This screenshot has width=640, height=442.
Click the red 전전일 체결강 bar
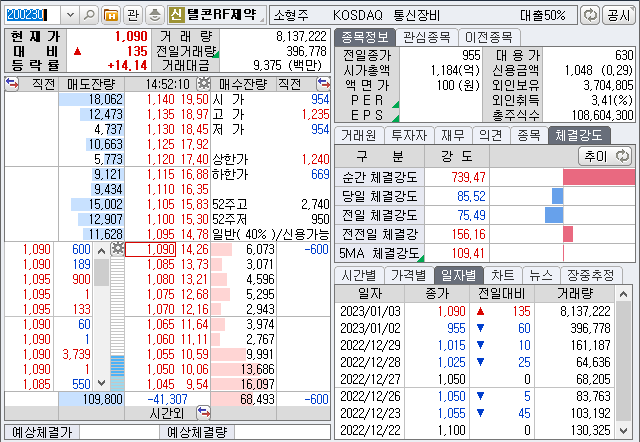click(x=568, y=234)
